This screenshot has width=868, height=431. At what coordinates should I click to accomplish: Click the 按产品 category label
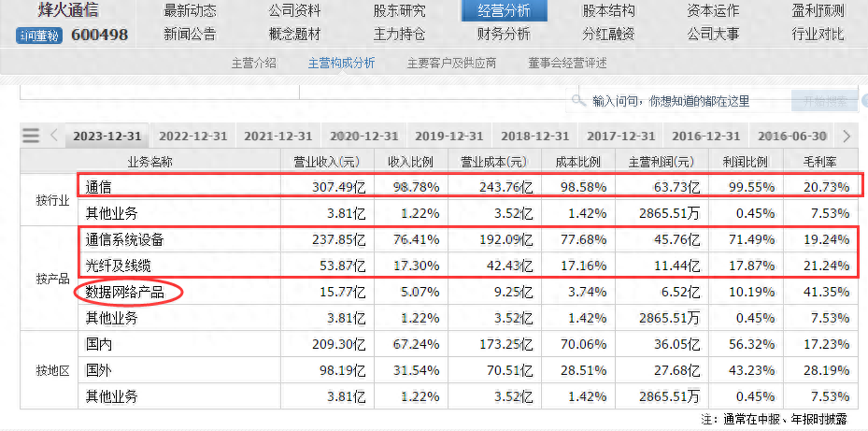[52, 279]
